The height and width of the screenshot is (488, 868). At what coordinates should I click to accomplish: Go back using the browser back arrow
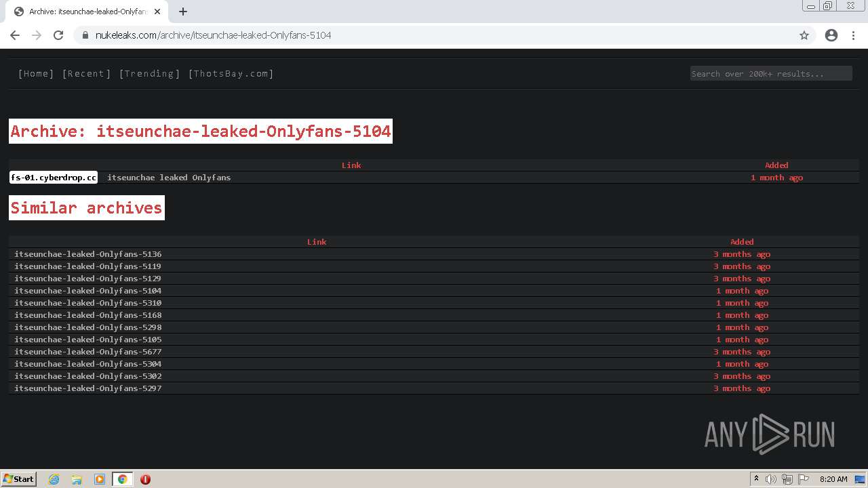[x=15, y=35]
